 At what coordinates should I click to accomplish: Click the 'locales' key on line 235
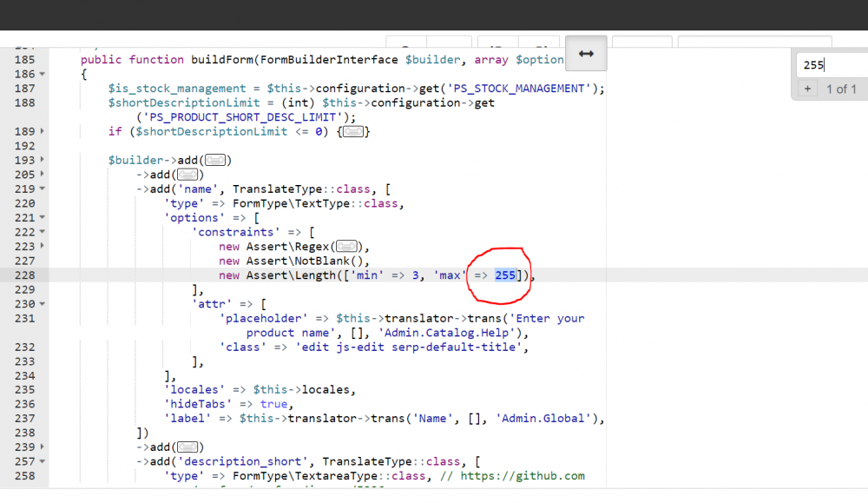click(x=194, y=389)
